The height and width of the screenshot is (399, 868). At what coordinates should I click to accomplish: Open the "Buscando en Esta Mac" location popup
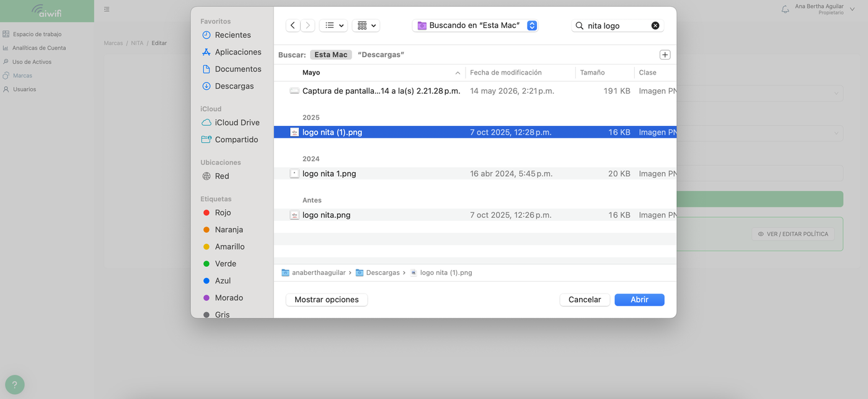[x=476, y=25]
